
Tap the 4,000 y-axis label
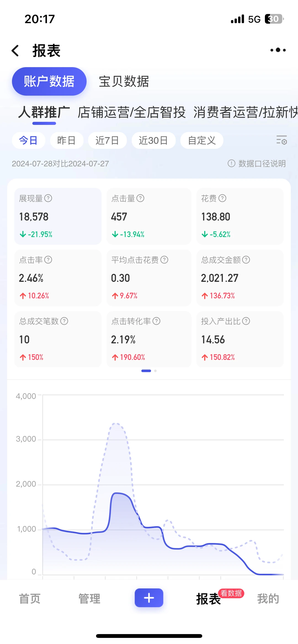coord(26,396)
